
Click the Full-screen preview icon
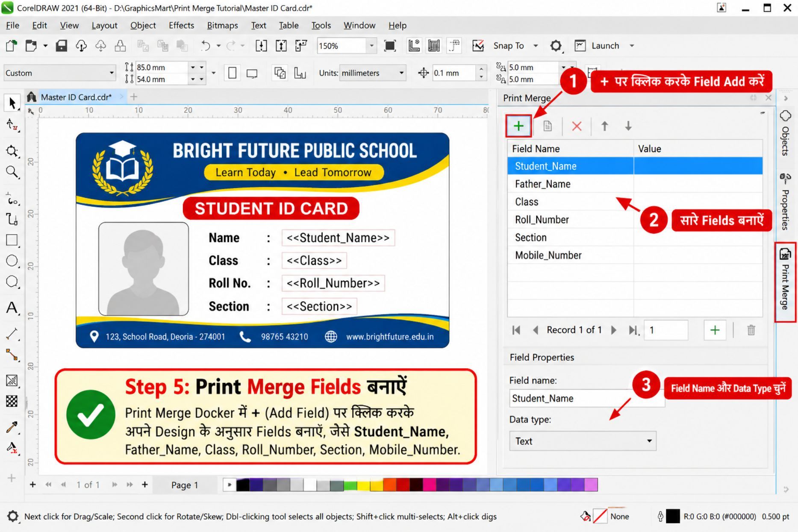[390, 46]
